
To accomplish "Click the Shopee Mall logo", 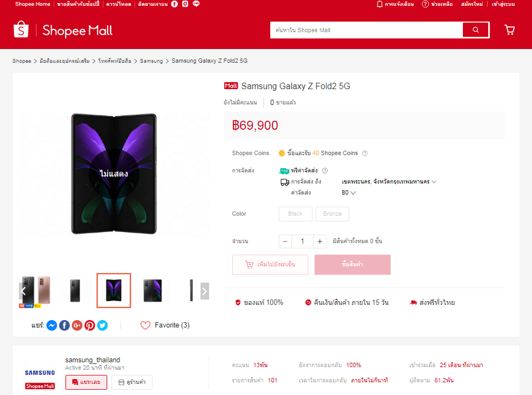I will tap(63, 30).
